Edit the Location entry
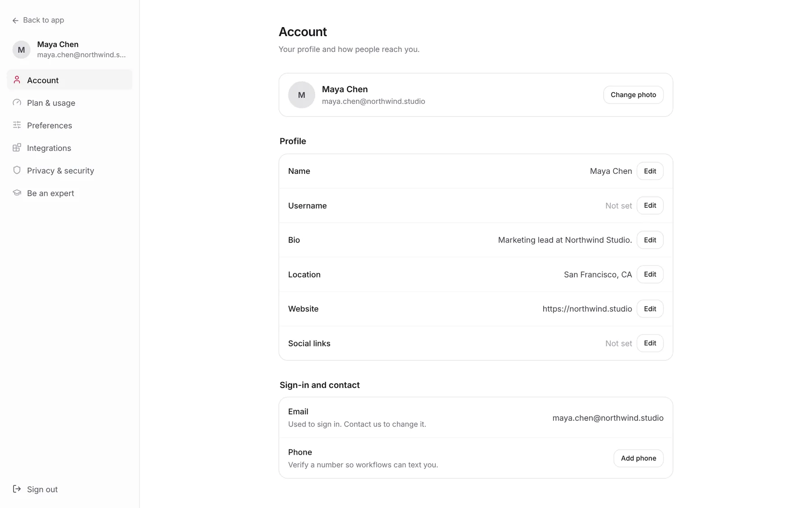812x508 pixels. click(x=650, y=274)
